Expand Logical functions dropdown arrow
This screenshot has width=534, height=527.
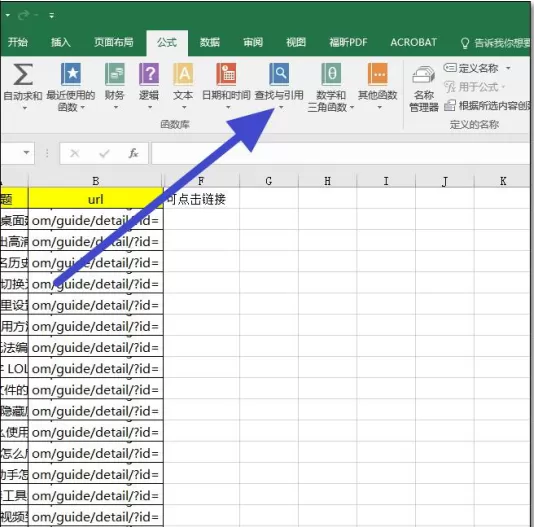150,107
